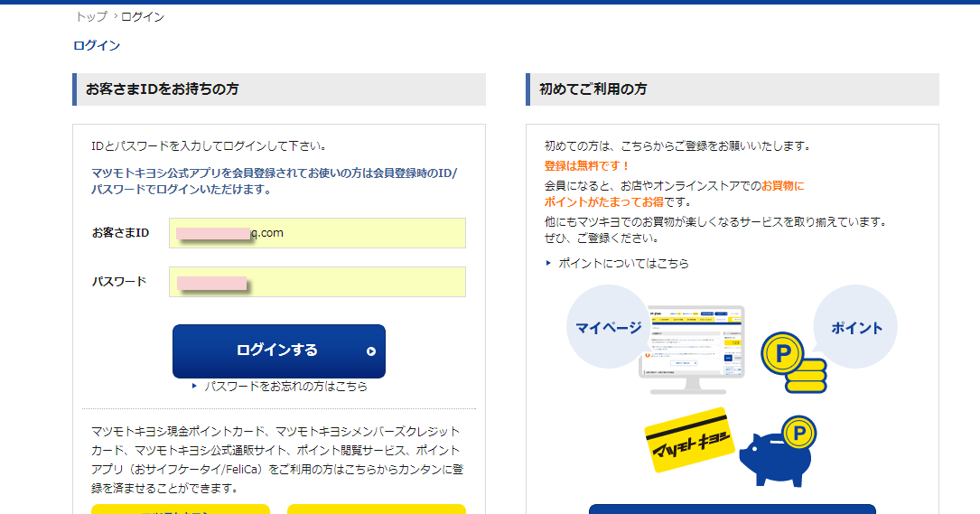Image resolution: width=980 pixels, height=514 pixels.
Task: Click the トップ breadcrumb link
Action: [91, 17]
